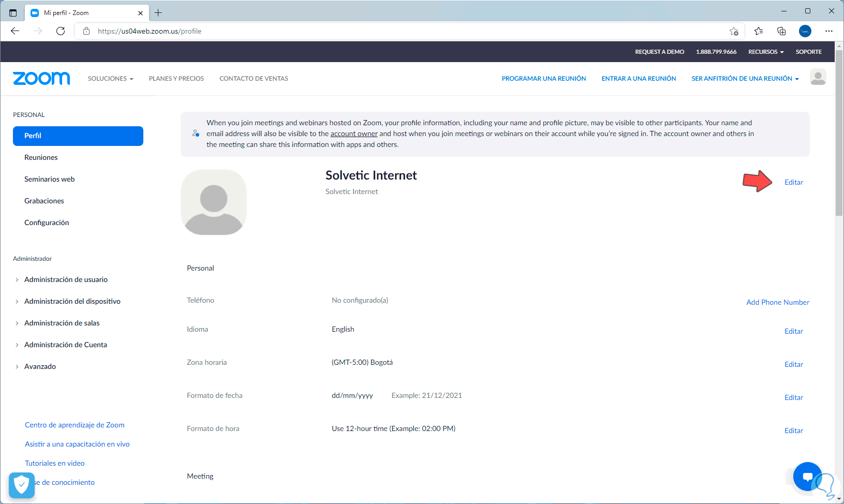The image size is (844, 504).
Task: Open Centro de aprendizaje de Zoom
Action: [x=75, y=425]
